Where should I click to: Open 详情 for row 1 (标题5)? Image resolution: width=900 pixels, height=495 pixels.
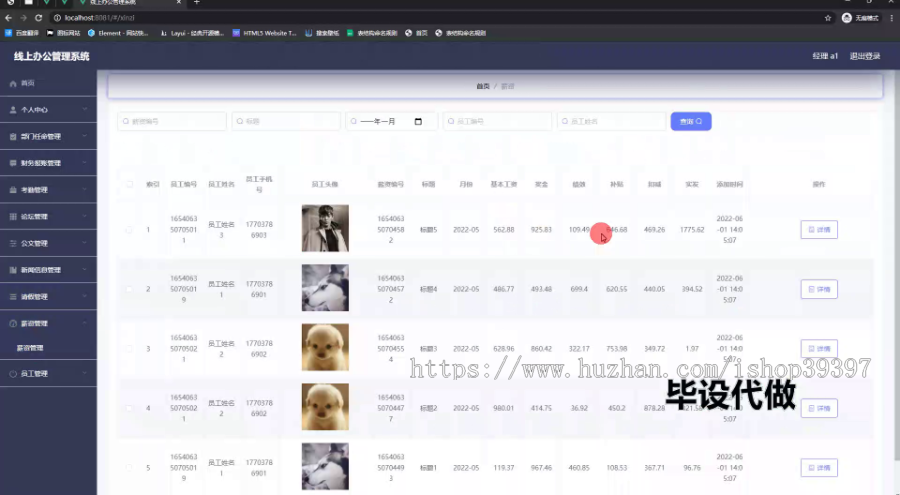(819, 230)
